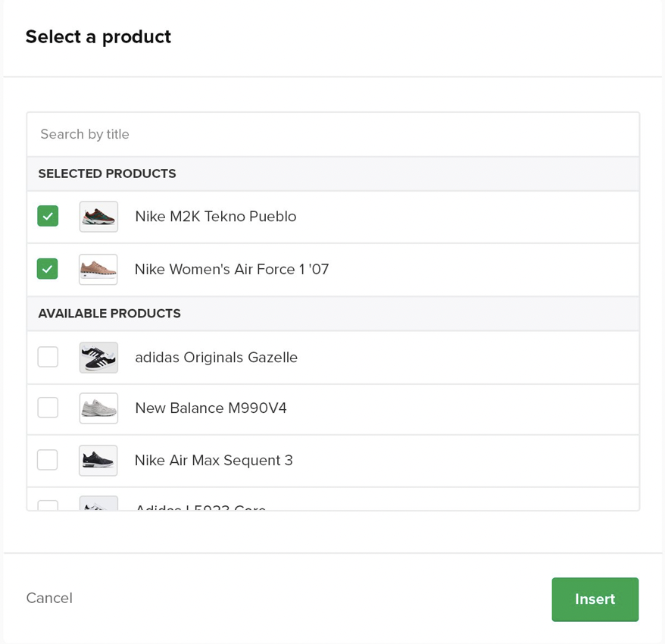The width and height of the screenshot is (665, 644).
Task: Select the Nike M2K Tekno Pueblo product name
Action: (214, 216)
